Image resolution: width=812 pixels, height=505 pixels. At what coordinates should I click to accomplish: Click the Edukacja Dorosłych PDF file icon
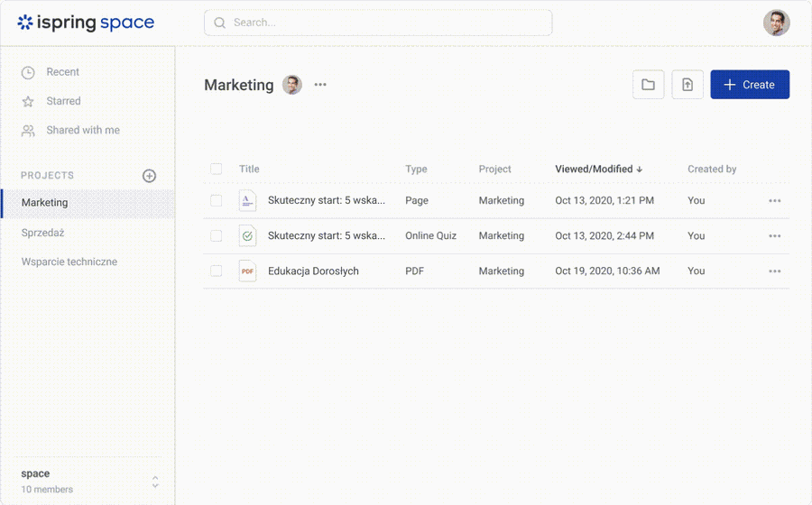click(247, 271)
